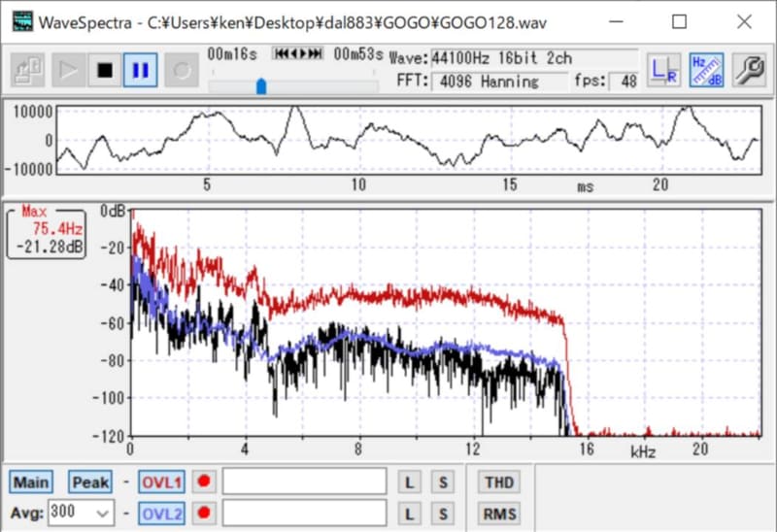Click the open file icon in toolbar

tap(28, 70)
